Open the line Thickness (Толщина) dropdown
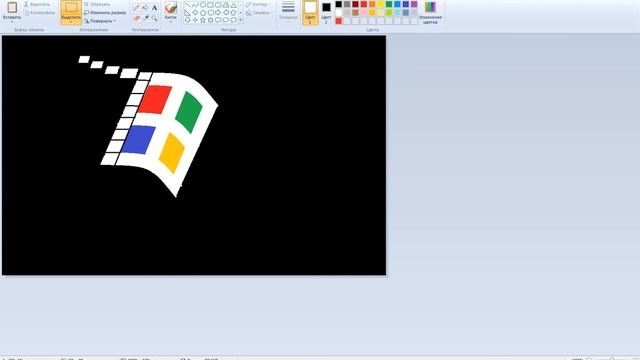640x360 pixels. pos(288,12)
